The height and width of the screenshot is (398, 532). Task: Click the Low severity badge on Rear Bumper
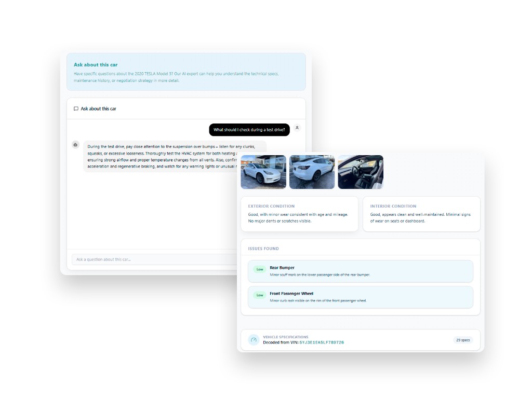(259, 269)
